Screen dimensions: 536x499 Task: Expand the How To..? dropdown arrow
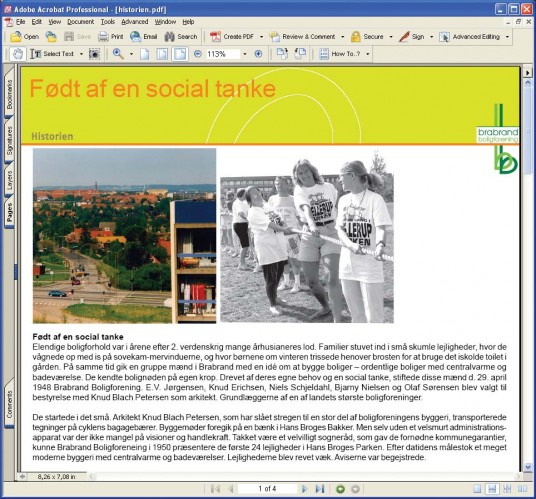(368, 54)
